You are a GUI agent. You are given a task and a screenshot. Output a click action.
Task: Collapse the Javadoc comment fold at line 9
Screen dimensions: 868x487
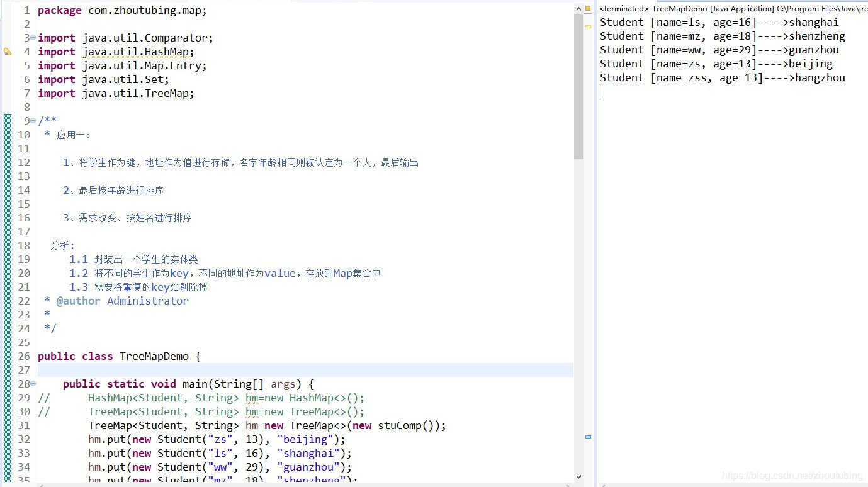coord(33,121)
